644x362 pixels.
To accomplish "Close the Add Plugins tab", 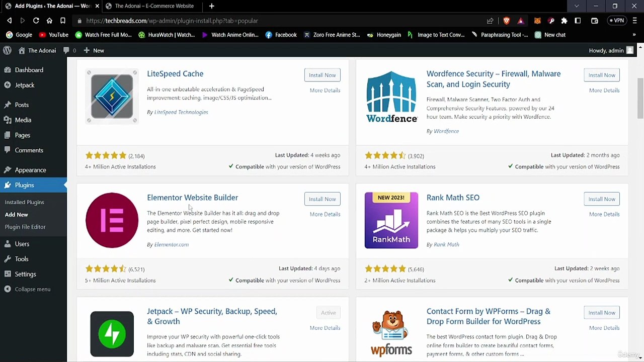I will click(x=97, y=6).
